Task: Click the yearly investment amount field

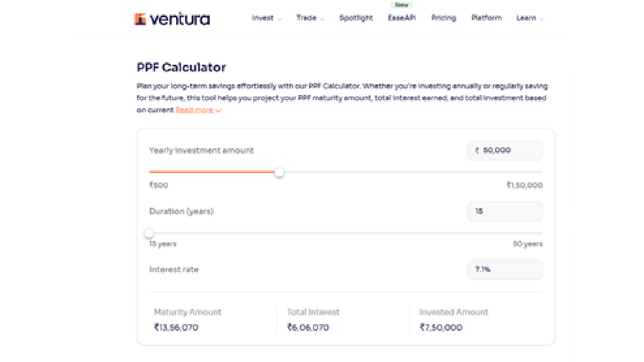Action: point(505,150)
